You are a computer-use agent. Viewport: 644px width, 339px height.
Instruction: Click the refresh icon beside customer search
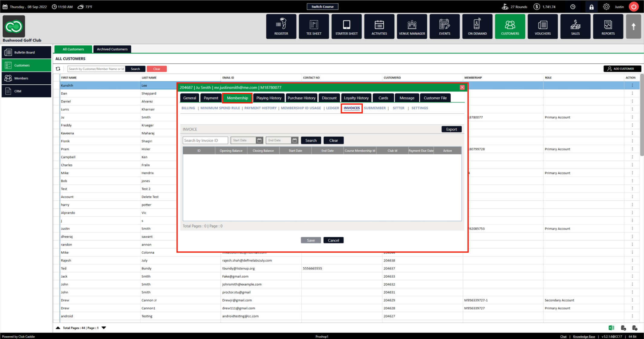click(58, 69)
